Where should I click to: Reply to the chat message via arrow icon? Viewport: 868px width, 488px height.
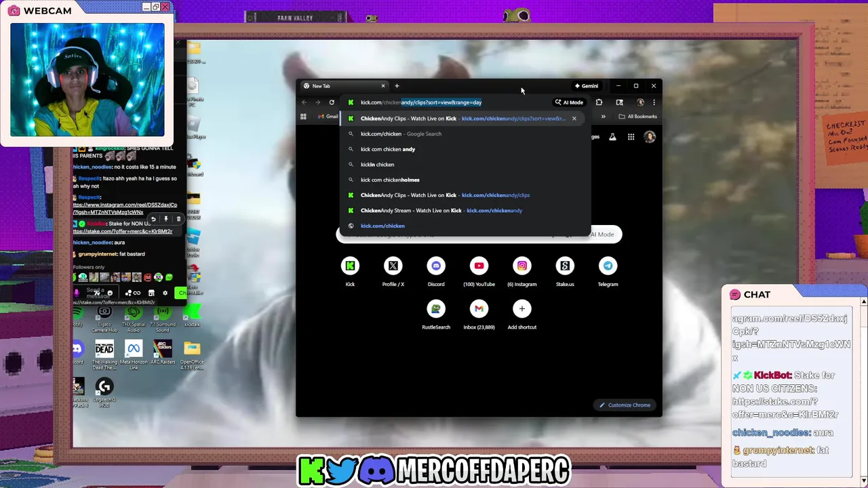(153, 219)
